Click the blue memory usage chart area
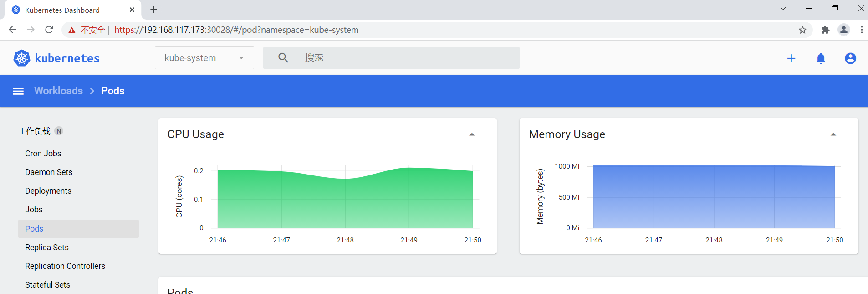 [714, 197]
